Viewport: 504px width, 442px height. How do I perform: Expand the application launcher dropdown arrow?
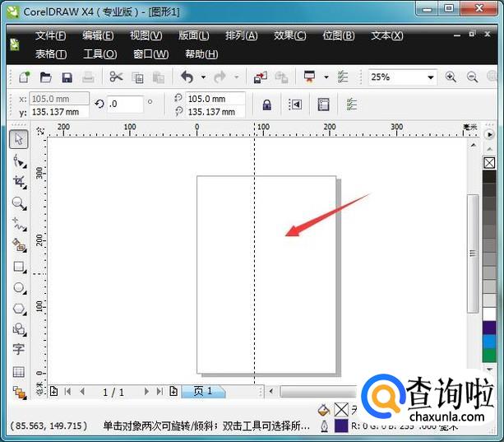(x=326, y=77)
